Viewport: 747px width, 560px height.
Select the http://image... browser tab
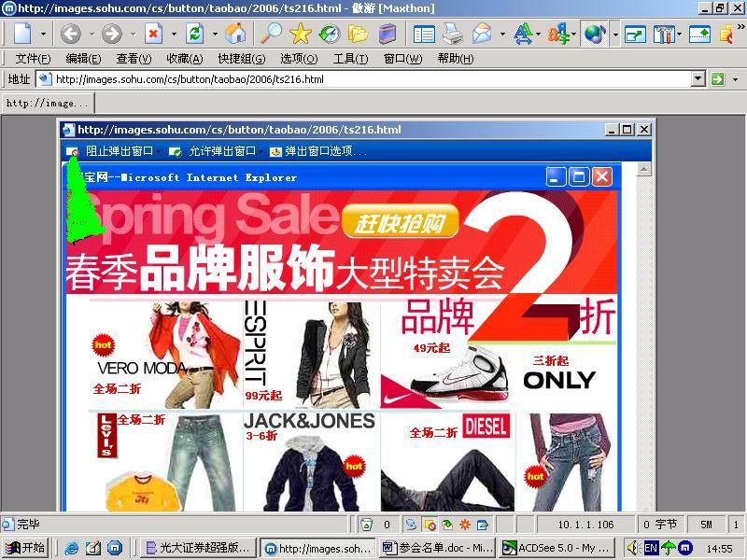click(x=48, y=103)
